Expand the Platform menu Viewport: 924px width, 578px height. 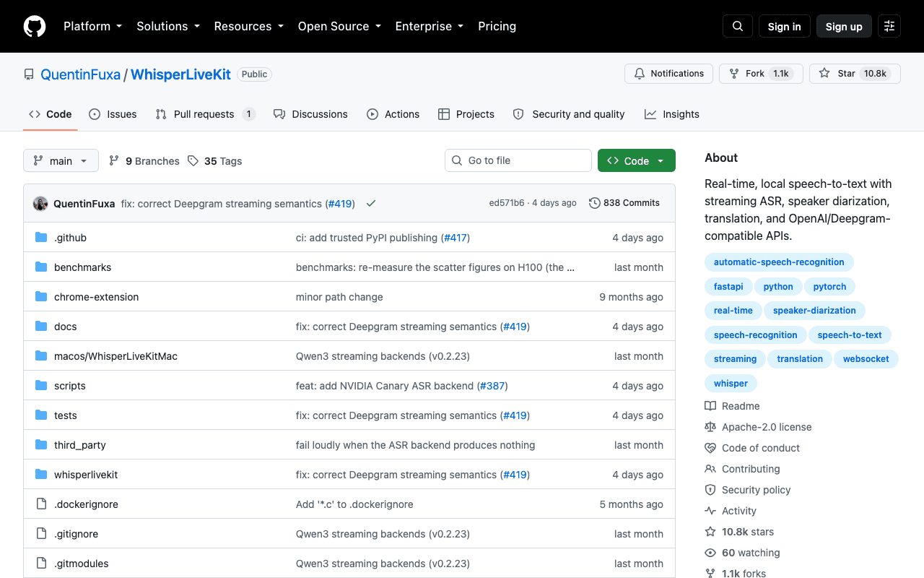point(92,26)
